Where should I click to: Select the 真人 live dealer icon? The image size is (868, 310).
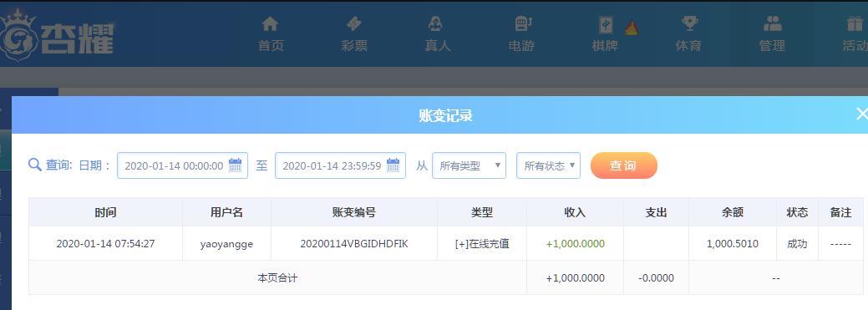click(x=435, y=23)
